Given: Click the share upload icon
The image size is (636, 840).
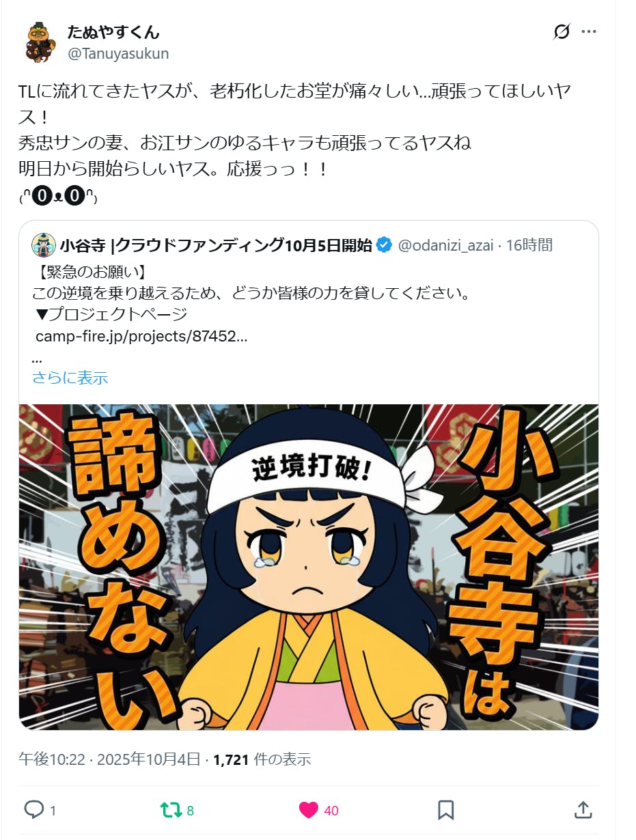Looking at the screenshot, I should (x=583, y=810).
